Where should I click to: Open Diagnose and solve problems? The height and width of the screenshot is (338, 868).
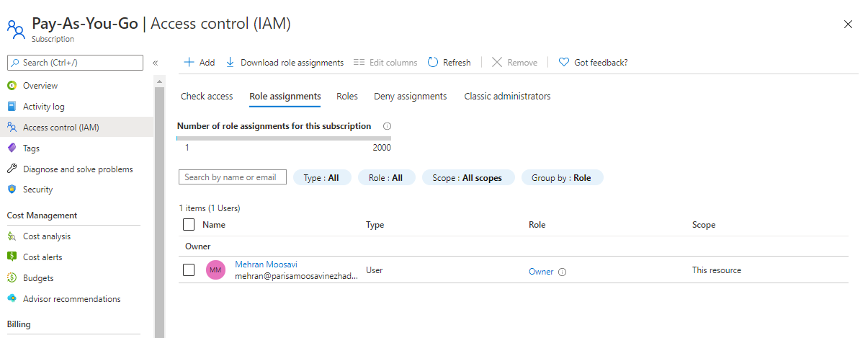[77, 169]
